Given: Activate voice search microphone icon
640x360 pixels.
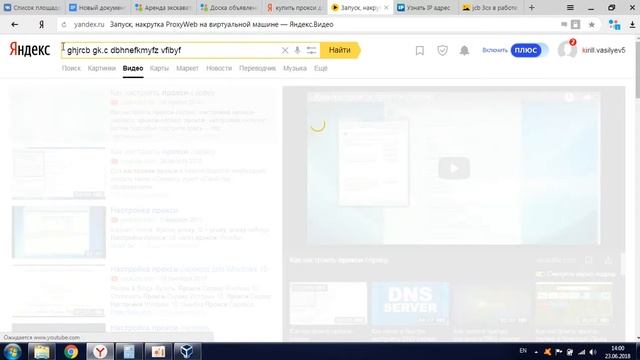Looking at the screenshot, I should (x=297, y=50).
